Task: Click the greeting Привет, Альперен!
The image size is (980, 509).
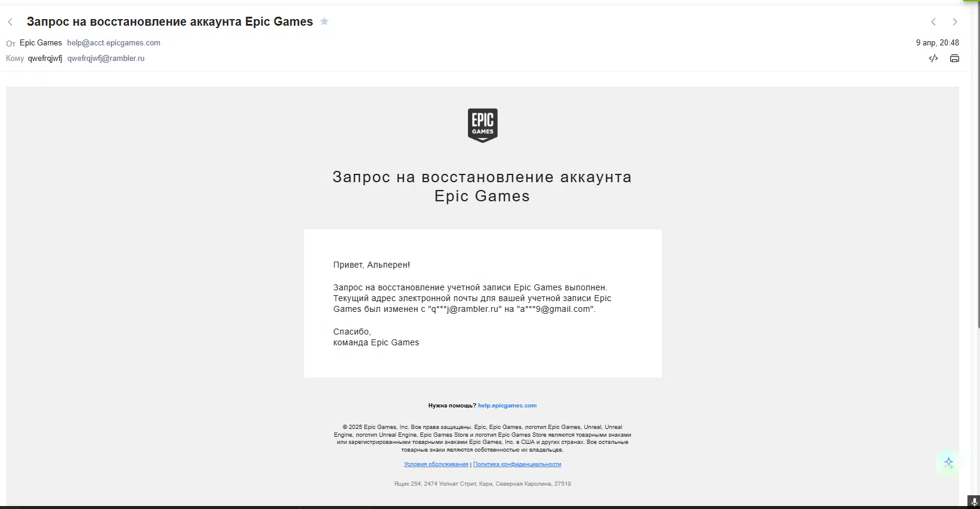Action: click(x=371, y=265)
